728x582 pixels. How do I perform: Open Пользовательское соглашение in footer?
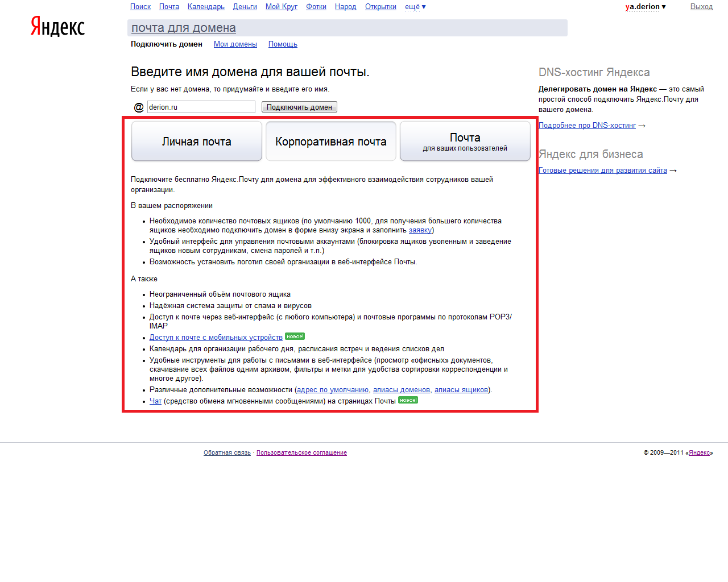(301, 453)
